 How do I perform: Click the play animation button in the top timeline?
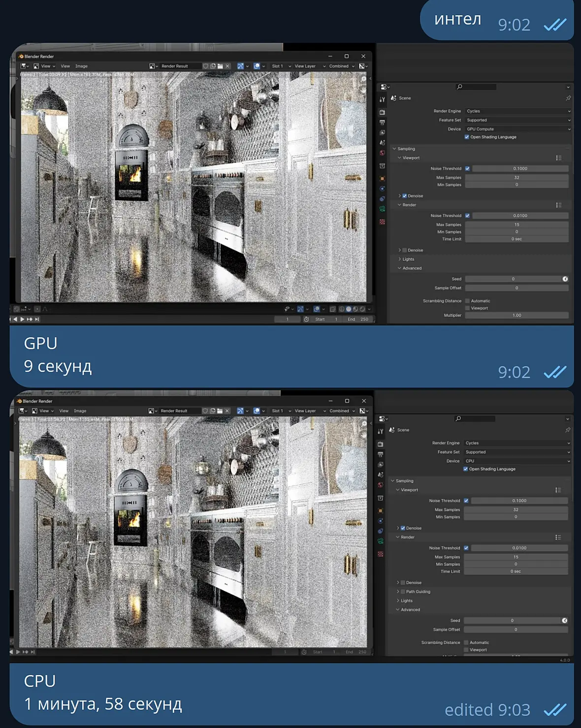pyautogui.click(x=22, y=319)
